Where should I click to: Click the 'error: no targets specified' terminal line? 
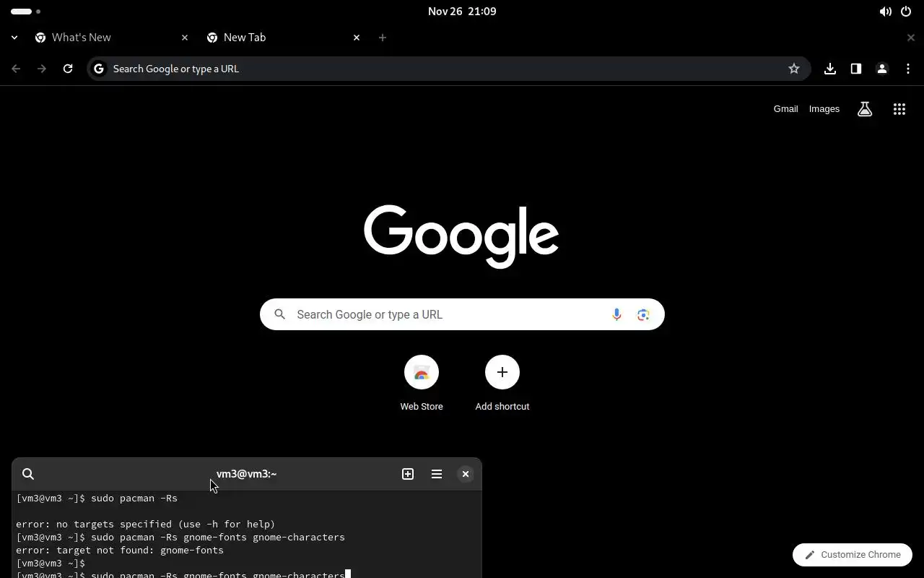(x=146, y=525)
